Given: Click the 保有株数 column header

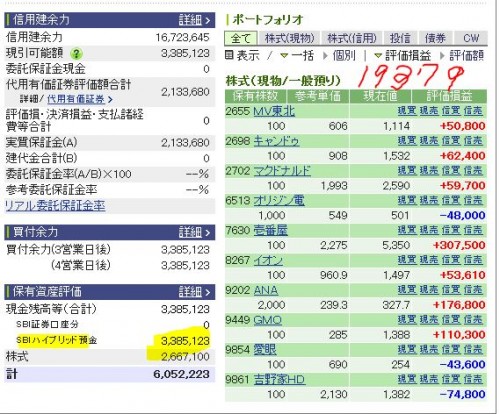Looking at the screenshot, I should click(255, 96).
